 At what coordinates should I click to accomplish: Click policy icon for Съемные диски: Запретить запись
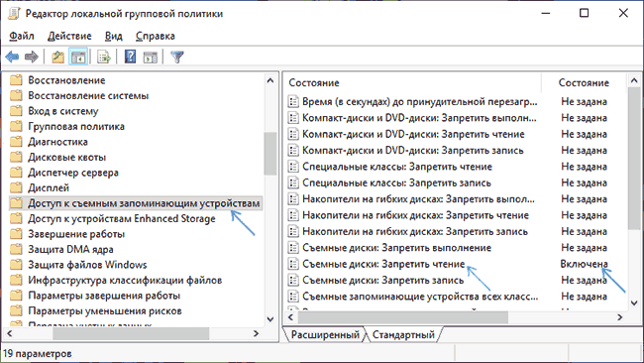pos(293,281)
